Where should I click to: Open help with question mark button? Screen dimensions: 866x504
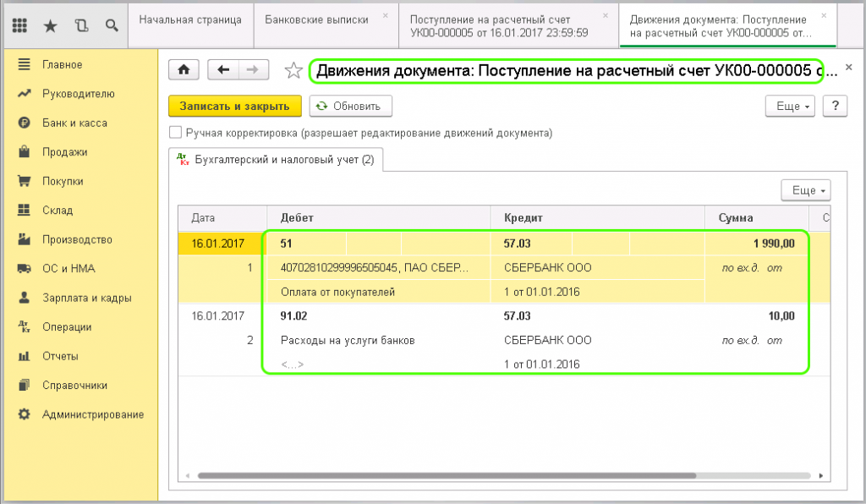[x=835, y=107]
